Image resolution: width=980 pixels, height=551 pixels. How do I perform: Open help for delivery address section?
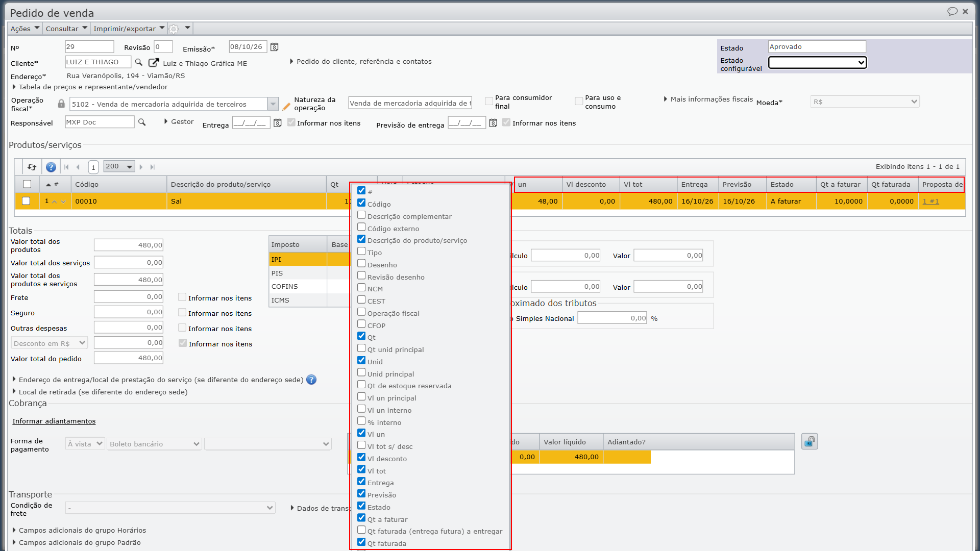pos(311,380)
